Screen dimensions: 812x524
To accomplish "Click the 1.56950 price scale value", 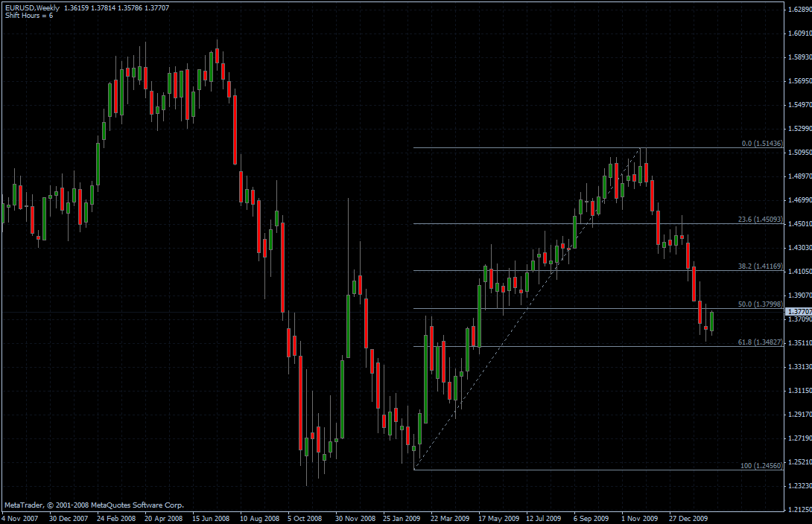I will point(799,80).
